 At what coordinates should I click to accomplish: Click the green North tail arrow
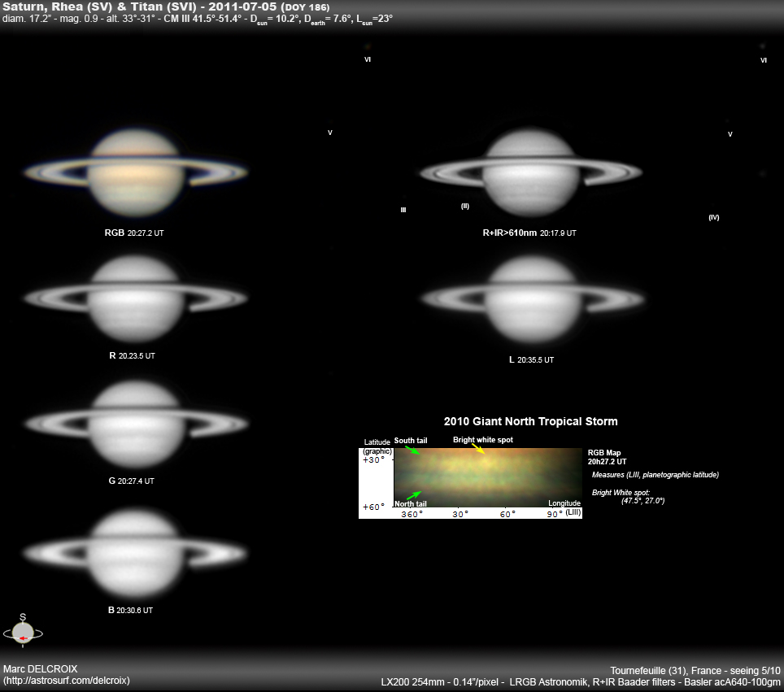pos(413,495)
